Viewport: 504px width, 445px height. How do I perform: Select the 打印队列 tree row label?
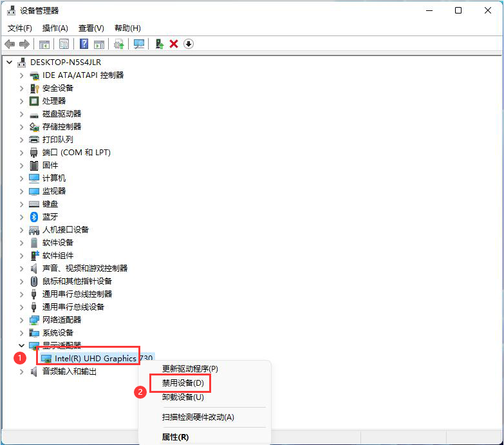(58, 140)
